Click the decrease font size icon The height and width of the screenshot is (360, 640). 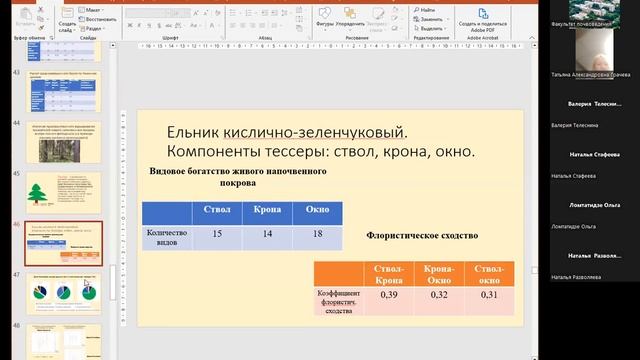click(206, 13)
